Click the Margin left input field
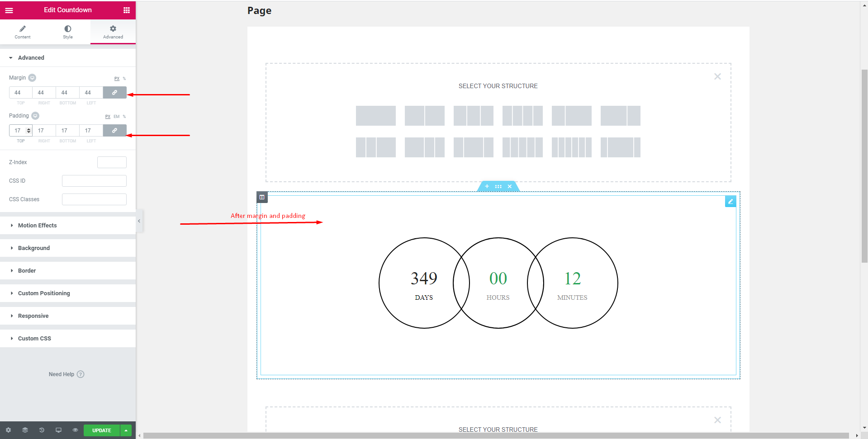Screen dimensions: 868x439 (x=91, y=93)
